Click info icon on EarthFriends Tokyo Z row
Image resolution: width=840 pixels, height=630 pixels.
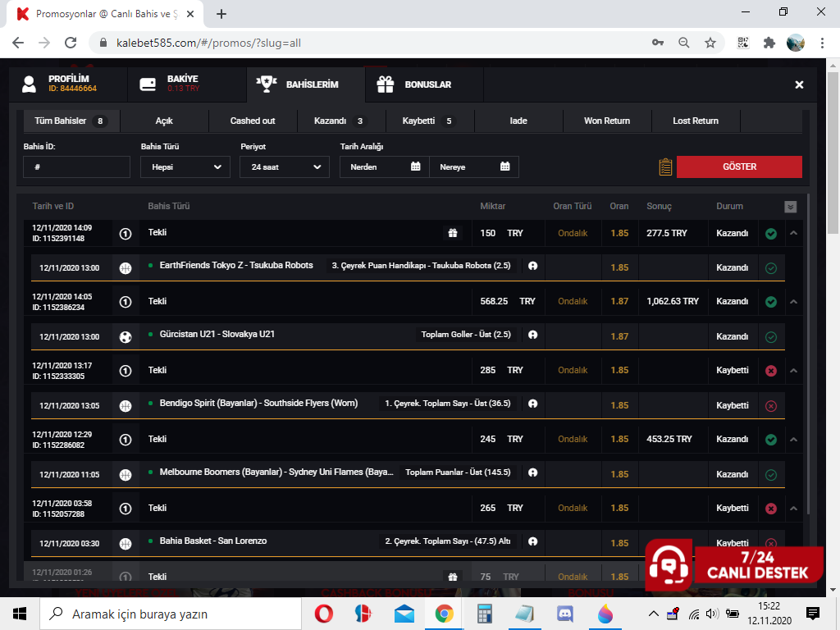point(532,266)
